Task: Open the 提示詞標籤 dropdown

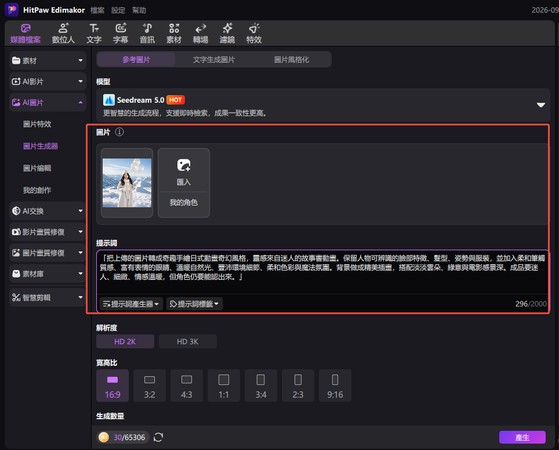Action: [x=194, y=304]
